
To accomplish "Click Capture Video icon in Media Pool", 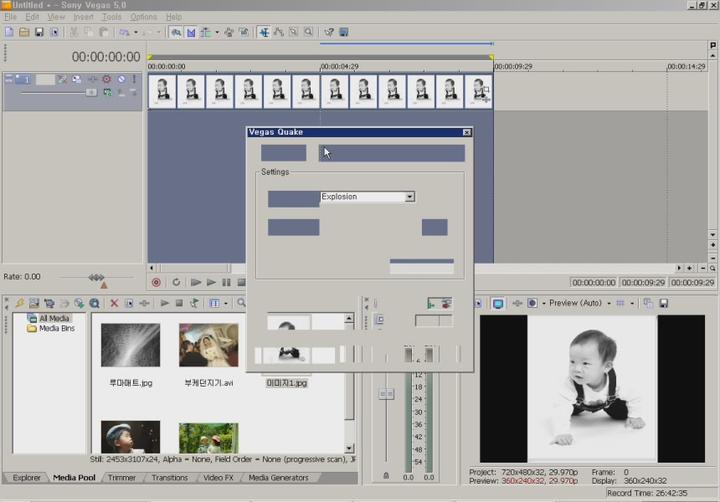I will pyautogui.click(x=49, y=303).
